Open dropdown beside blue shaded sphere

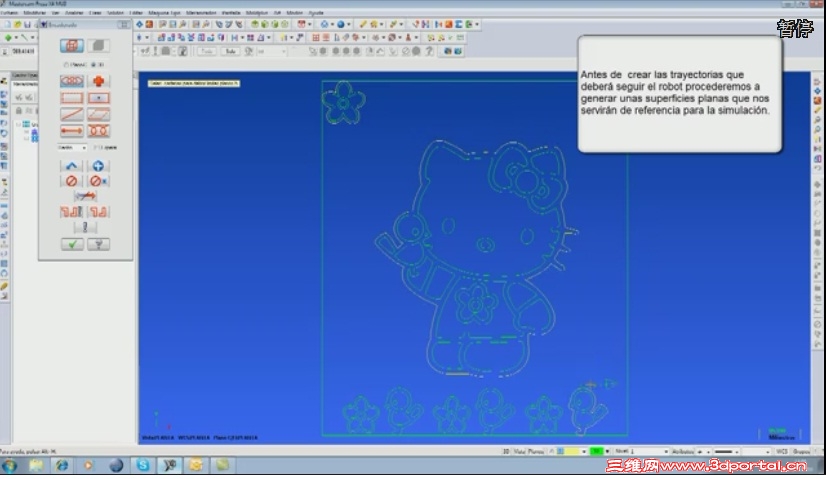click(349, 24)
